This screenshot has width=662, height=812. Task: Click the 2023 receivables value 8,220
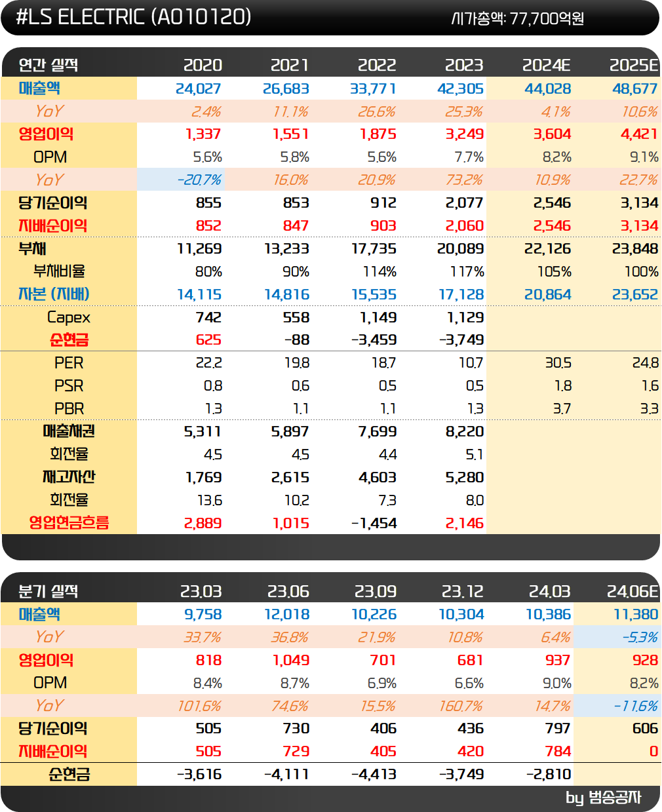pyautogui.click(x=464, y=431)
